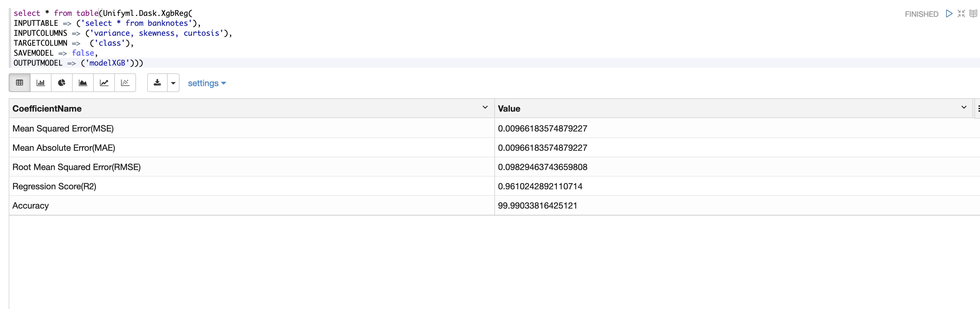980x309 pixels.
Task: Click FINISHED status label
Action: pyautogui.click(x=921, y=14)
